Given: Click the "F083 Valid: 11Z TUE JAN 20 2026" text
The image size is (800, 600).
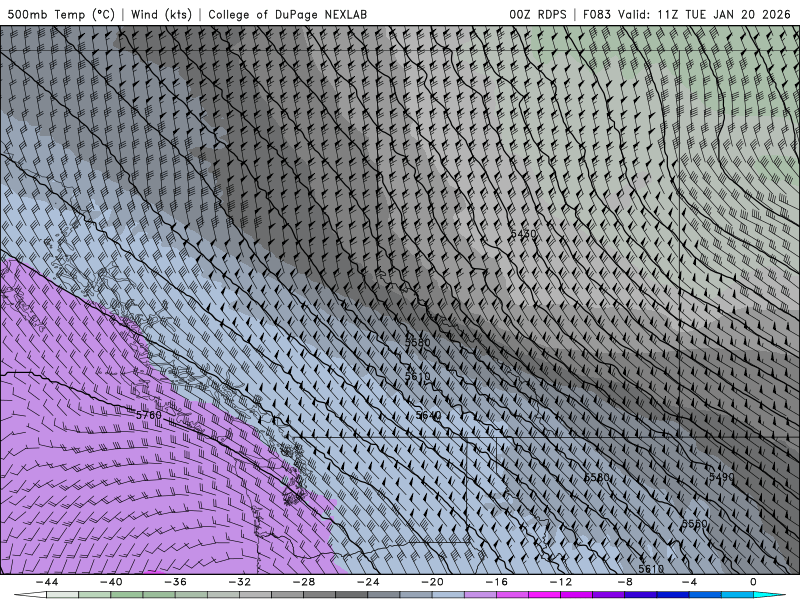Looking at the screenshot, I should [687, 14].
